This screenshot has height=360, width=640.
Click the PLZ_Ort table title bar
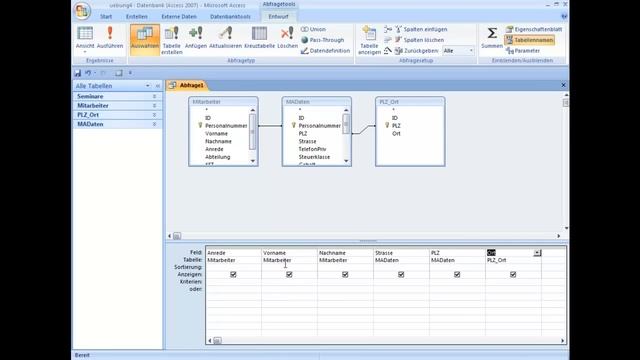tap(410, 102)
